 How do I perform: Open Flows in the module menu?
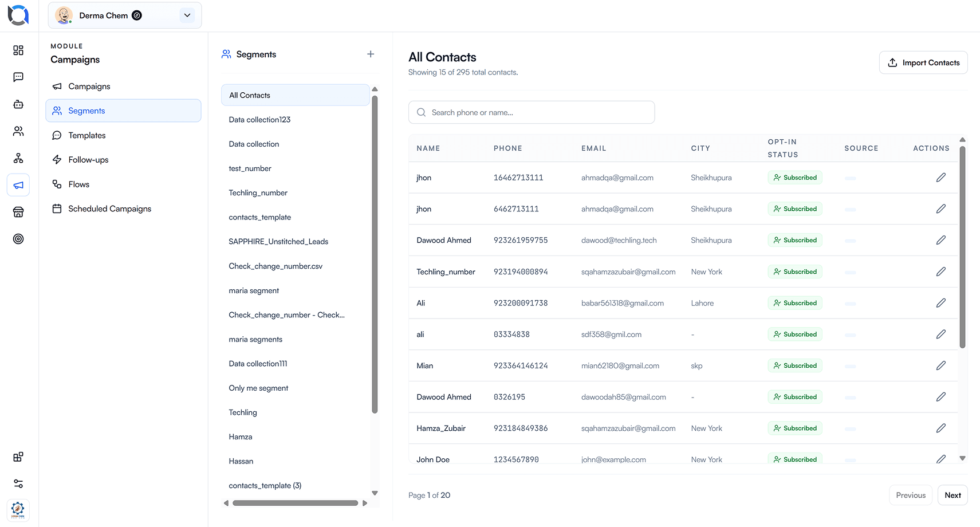click(x=123, y=184)
